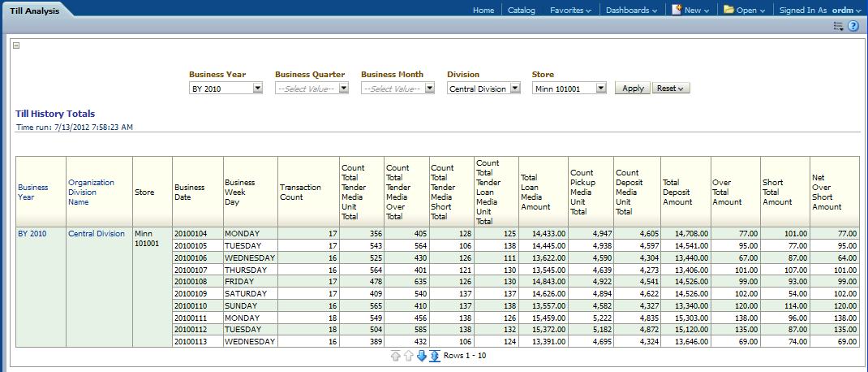Click the first rows arrow icon

coord(396,356)
